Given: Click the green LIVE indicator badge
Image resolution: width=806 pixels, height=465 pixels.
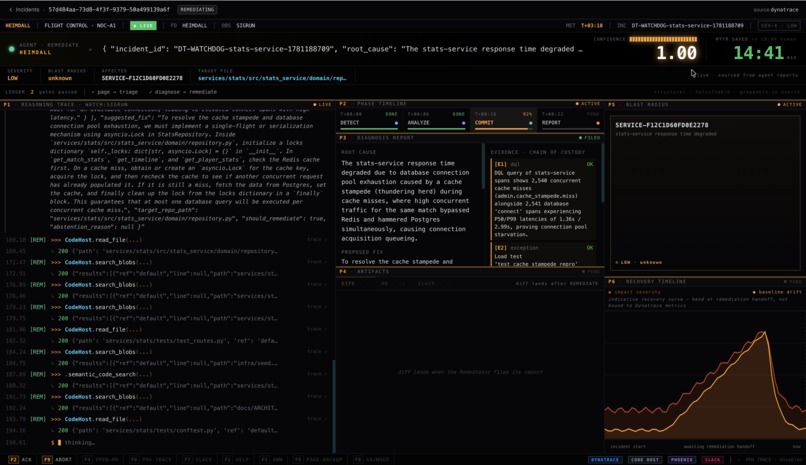Looking at the screenshot, I should [143, 25].
